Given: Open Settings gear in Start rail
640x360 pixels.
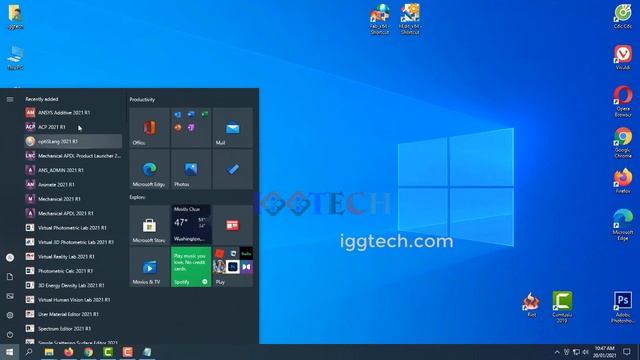Looking at the screenshot, I should pos(10,315).
